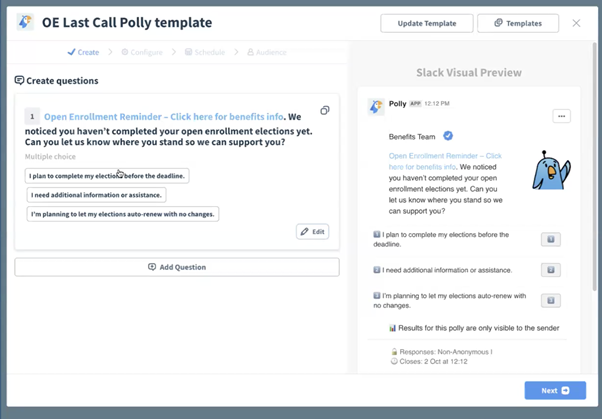Image resolution: width=602 pixels, height=419 pixels.
Task: Click the verified badge beside Benefits Team
Action: pos(448,136)
